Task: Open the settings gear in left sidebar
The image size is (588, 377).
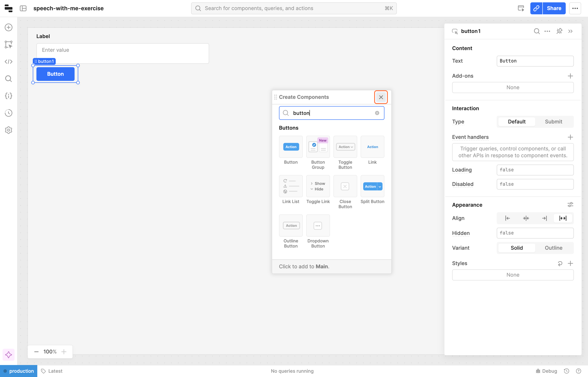Action: (9, 130)
